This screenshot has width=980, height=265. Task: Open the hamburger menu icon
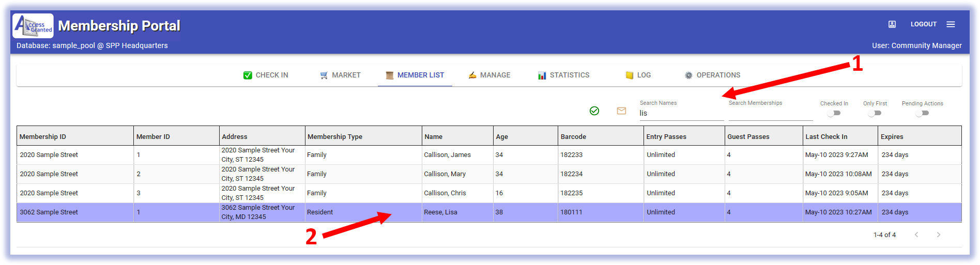[x=951, y=24]
